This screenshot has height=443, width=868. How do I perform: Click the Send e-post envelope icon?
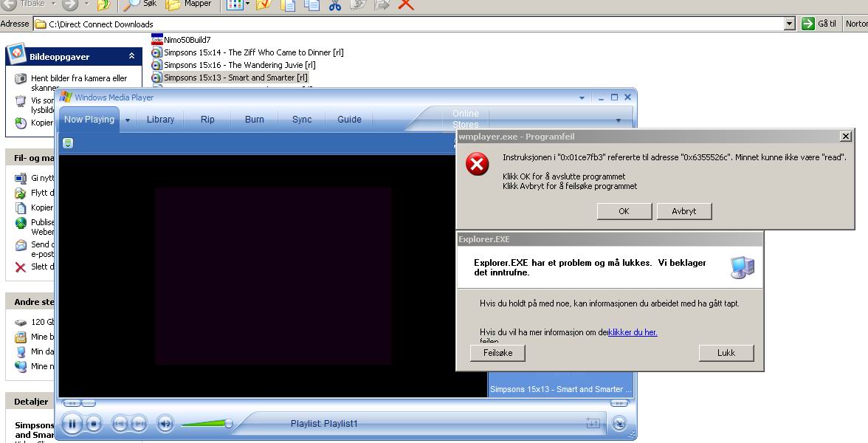(21, 245)
